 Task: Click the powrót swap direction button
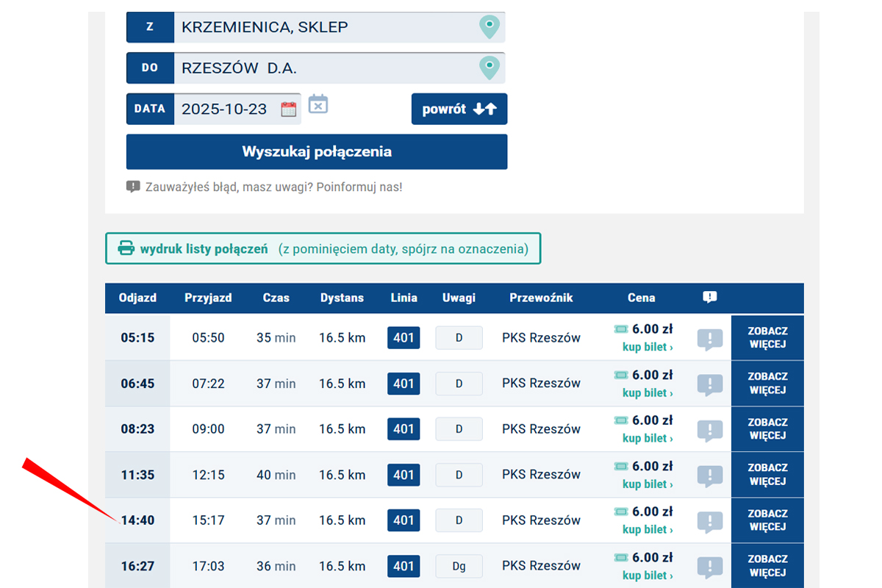[459, 109]
